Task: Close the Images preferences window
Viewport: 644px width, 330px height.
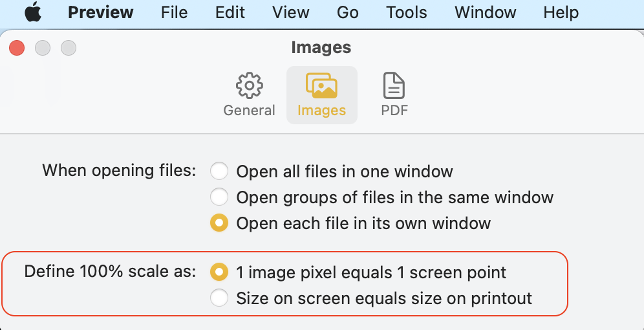Action: 17,47
